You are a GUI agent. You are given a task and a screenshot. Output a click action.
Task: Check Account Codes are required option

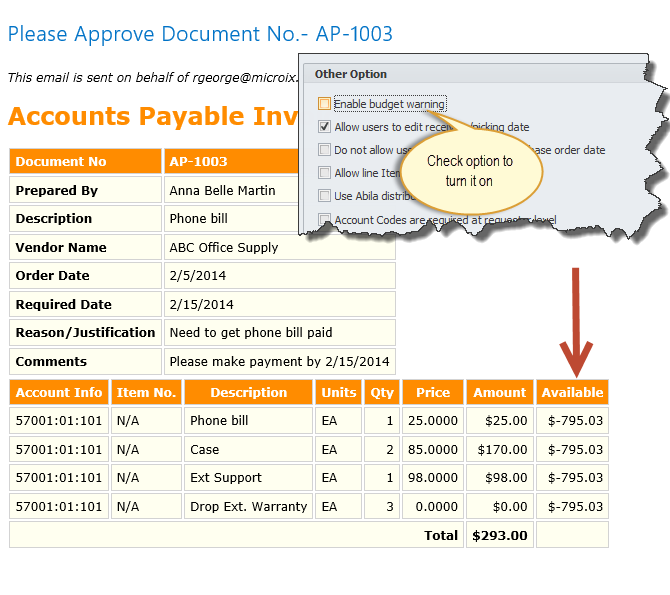(x=324, y=219)
